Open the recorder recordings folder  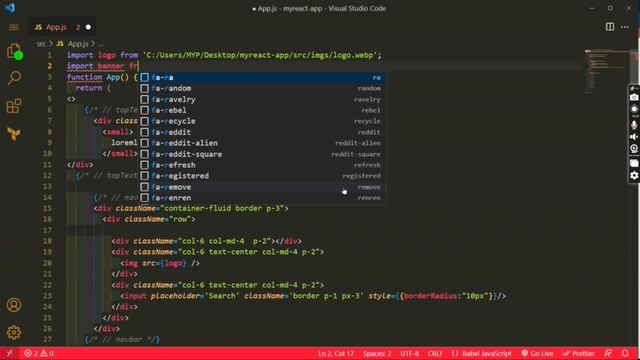(x=634, y=163)
